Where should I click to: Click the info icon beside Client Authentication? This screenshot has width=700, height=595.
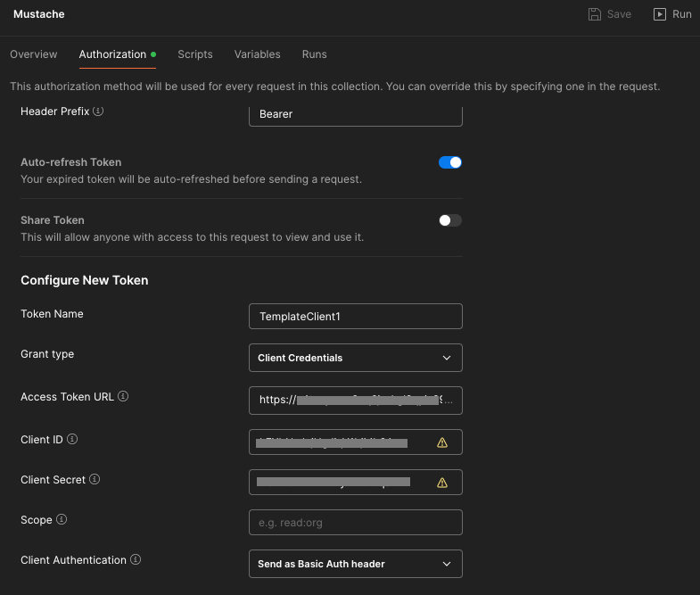136,560
